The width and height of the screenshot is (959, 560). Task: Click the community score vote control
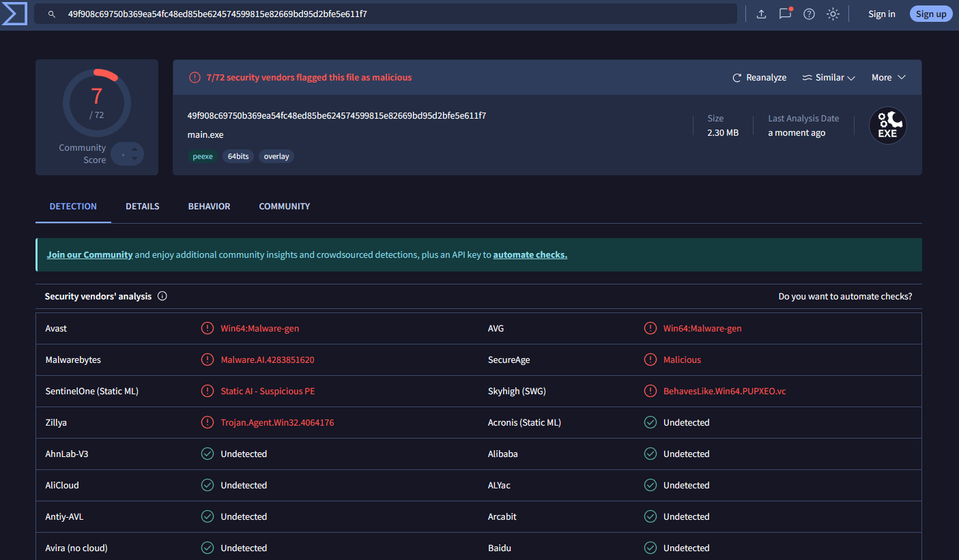coord(128,154)
